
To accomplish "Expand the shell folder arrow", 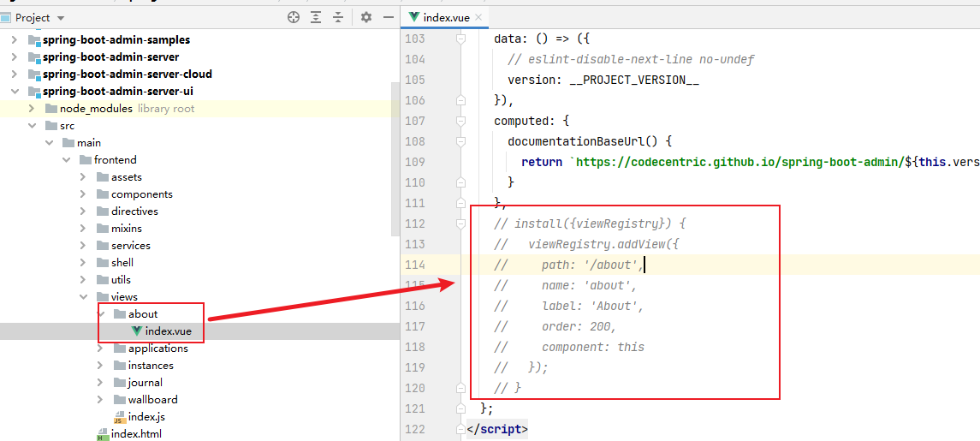I will [x=83, y=263].
